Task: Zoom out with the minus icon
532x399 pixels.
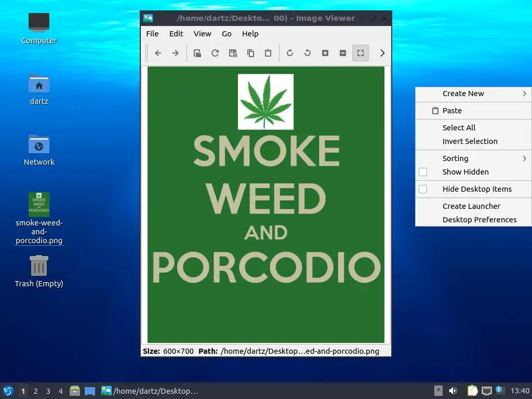Action: (x=343, y=53)
